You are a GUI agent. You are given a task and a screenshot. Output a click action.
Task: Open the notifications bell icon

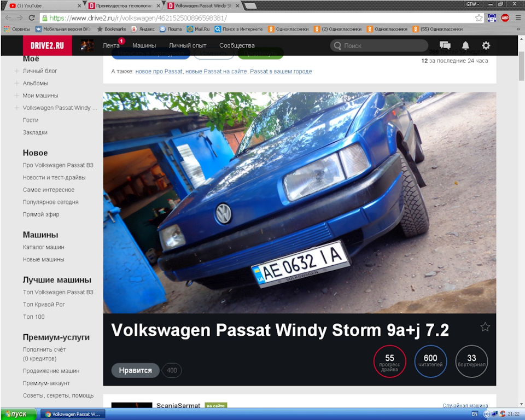coord(465,45)
